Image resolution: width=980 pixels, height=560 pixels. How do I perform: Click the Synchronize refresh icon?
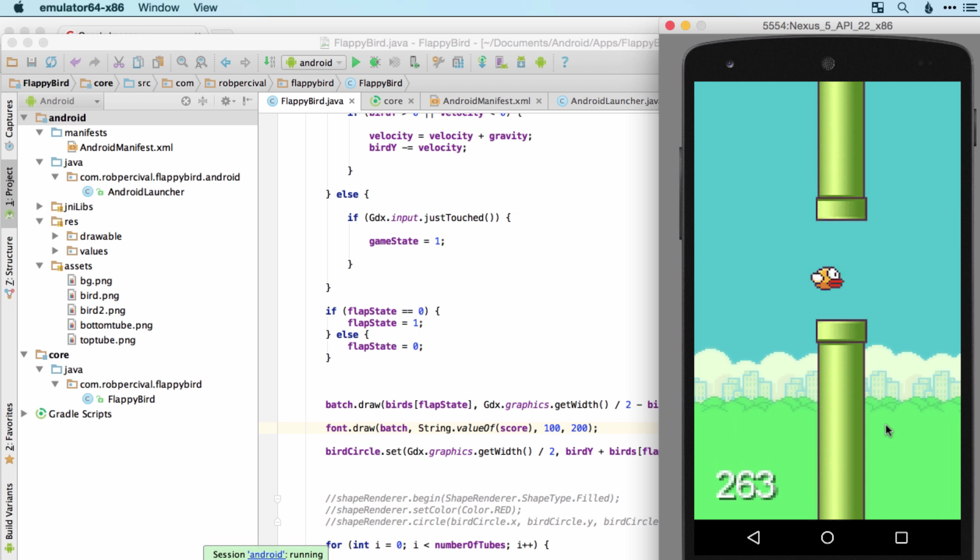click(51, 62)
